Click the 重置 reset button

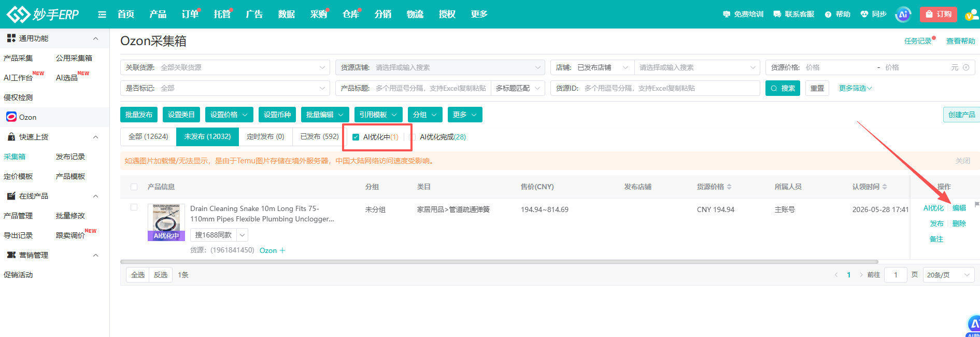[x=817, y=88]
